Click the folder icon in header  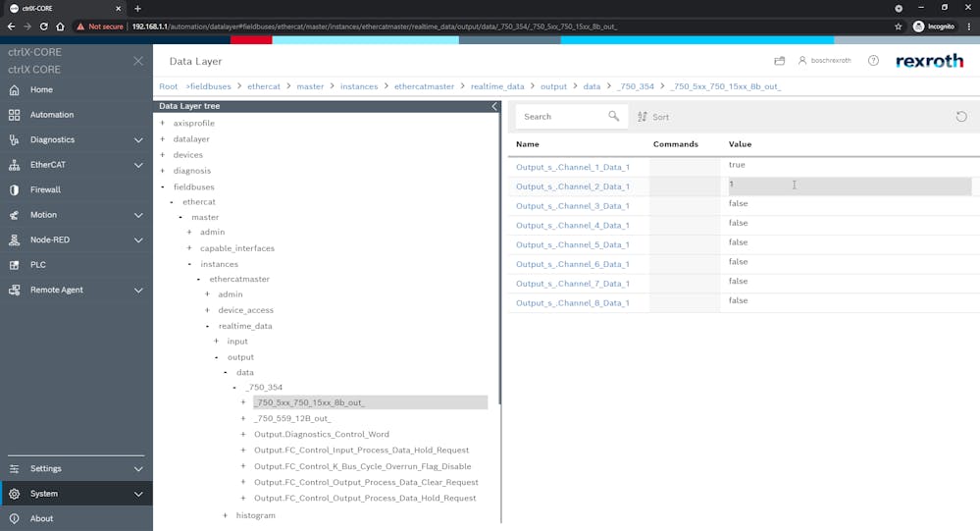point(779,61)
